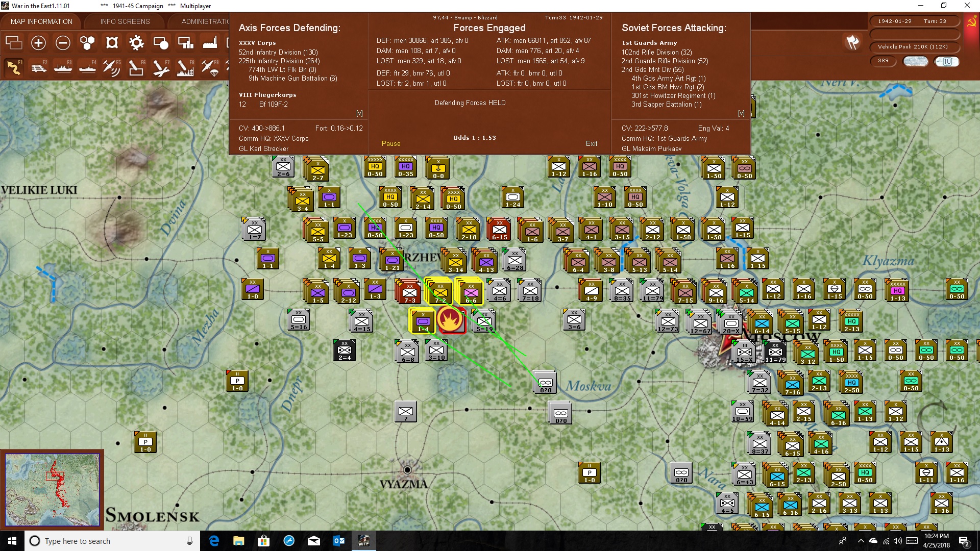Toggle the hex grid display icon
The image size is (980, 551).
click(x=87, y=43)
